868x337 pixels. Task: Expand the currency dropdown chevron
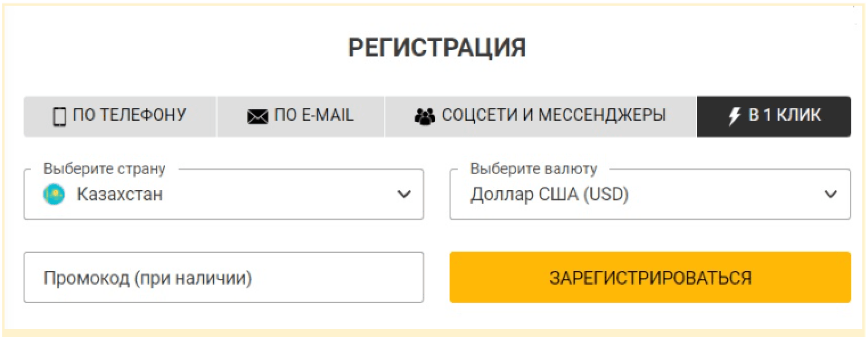coord(830,194)
